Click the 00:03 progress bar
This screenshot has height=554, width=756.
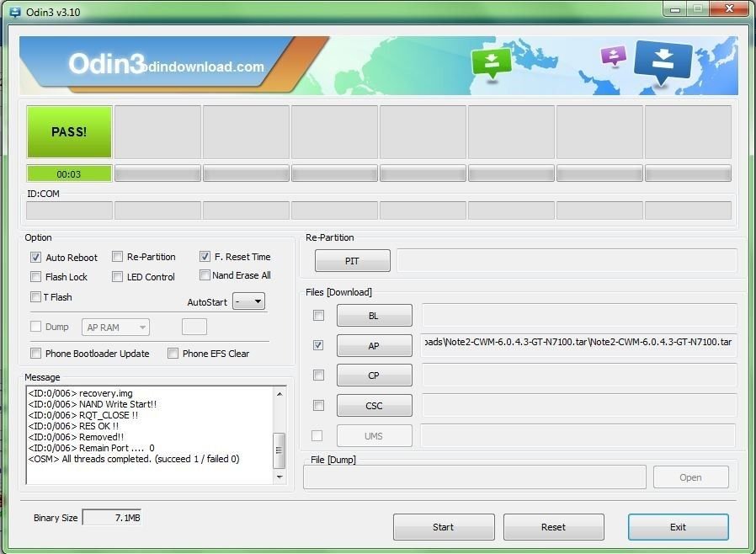tap(69, 174)
